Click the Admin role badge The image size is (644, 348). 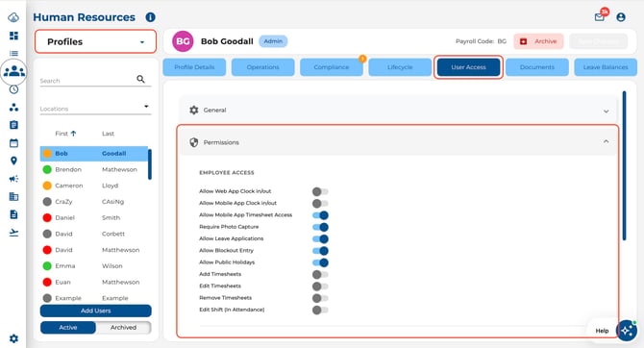(273, 41)
